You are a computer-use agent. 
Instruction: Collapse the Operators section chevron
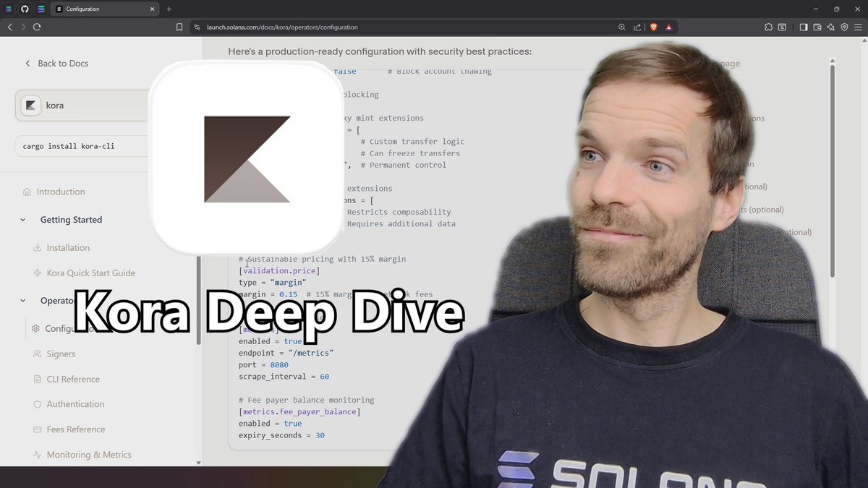pos(22,301)
